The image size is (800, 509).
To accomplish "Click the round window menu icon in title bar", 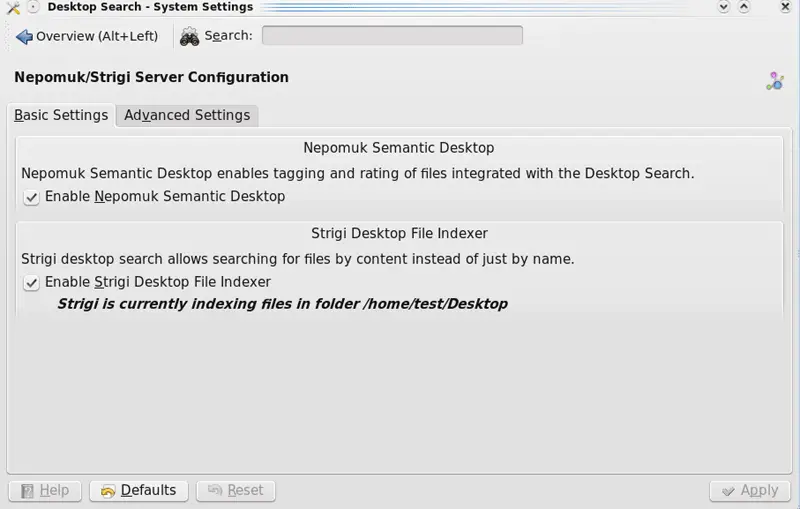I will 33,7.
